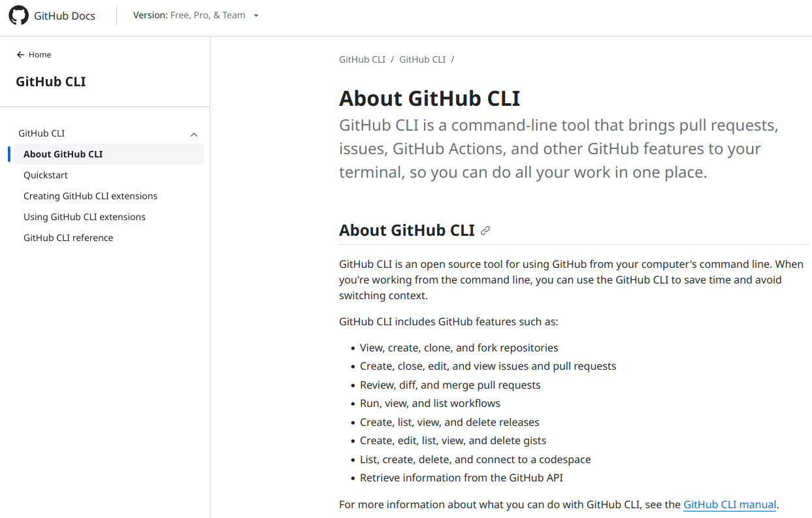Open GitHub CLI reference page

[68, 238]
